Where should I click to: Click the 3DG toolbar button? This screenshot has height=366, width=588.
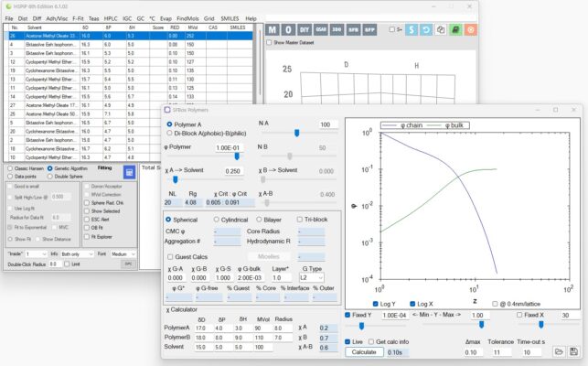337,29
